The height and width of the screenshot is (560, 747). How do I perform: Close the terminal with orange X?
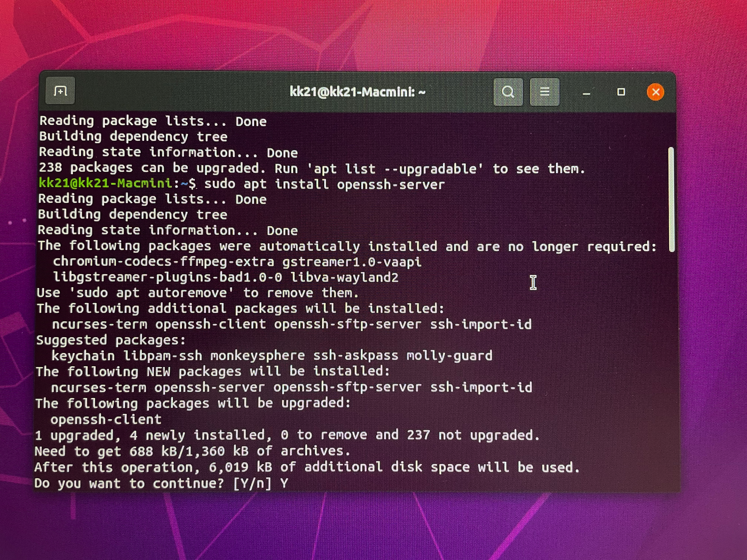click(x=655, y=92)
